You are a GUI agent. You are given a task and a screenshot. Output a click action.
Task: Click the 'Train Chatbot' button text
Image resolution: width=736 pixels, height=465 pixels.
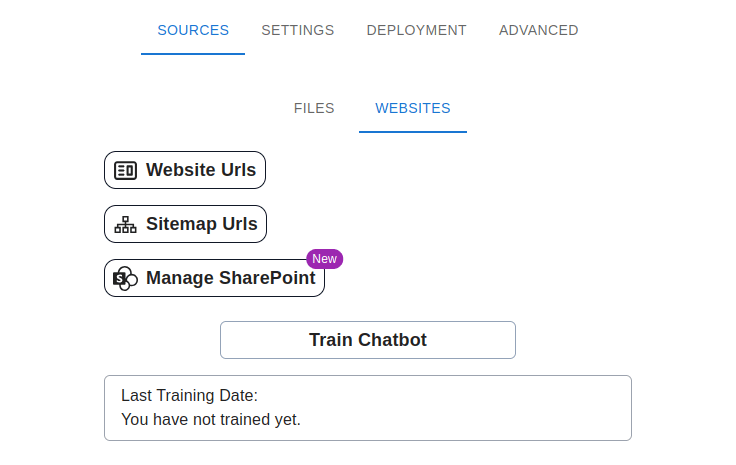(x=368, y=340)
